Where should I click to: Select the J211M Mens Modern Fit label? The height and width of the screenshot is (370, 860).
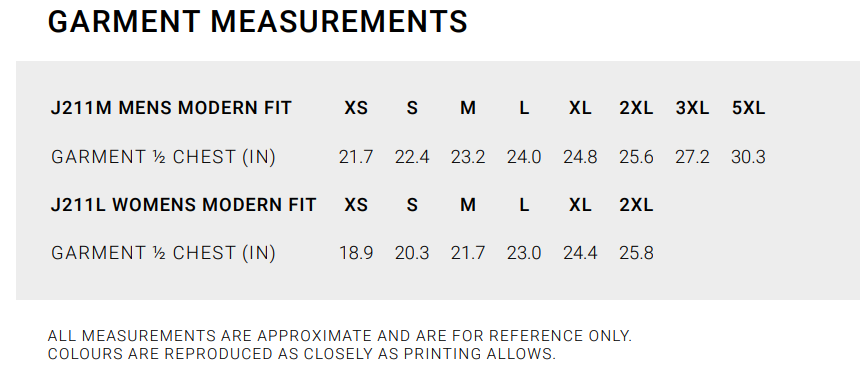click(x=171, y=108)
